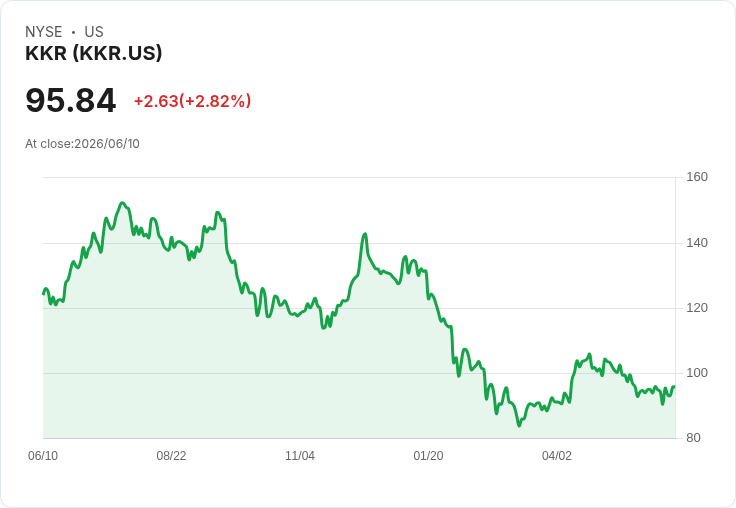Select the NYSE exchange label
736x508 pixels.
pyautogui.click(x=44, y=31)
